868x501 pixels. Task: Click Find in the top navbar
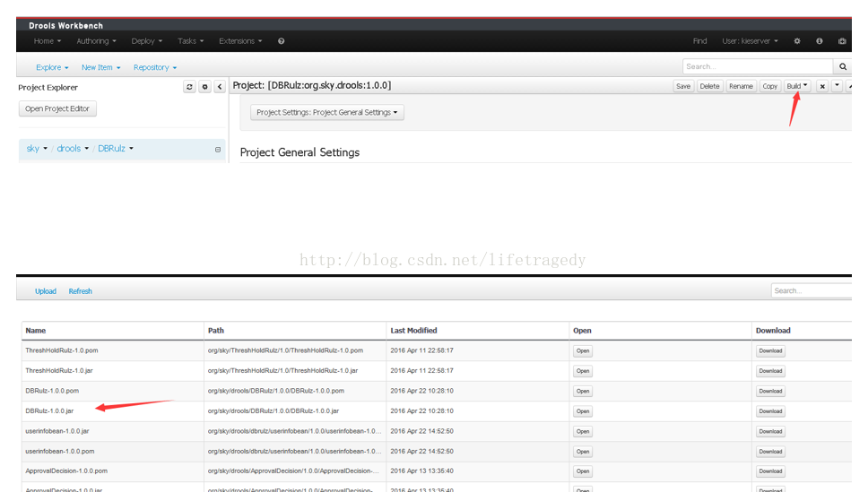coord(699,41)
